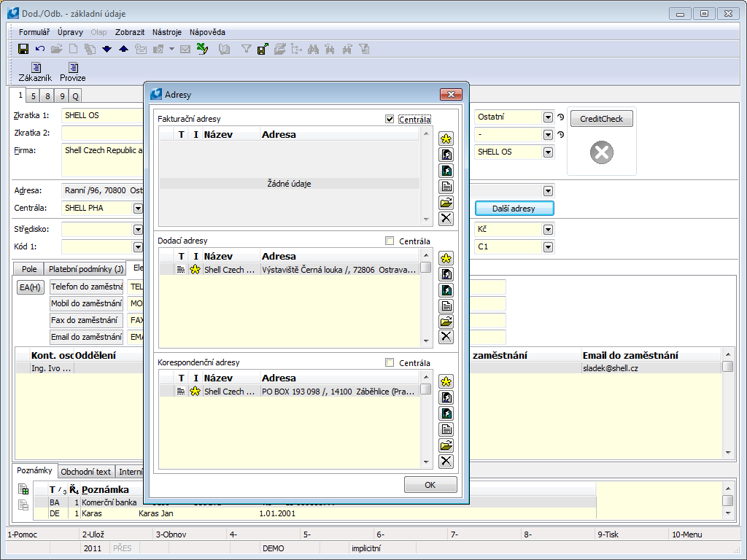Click the delete X icon beside Fakturační adresy
747x560 pixels.
pyautogui.click(x=446, y=219)
